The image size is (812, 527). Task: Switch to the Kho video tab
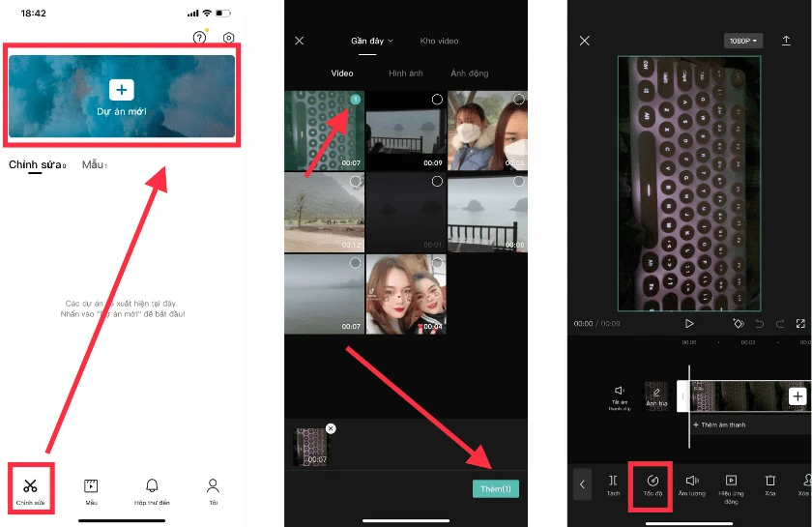(439, 41)
